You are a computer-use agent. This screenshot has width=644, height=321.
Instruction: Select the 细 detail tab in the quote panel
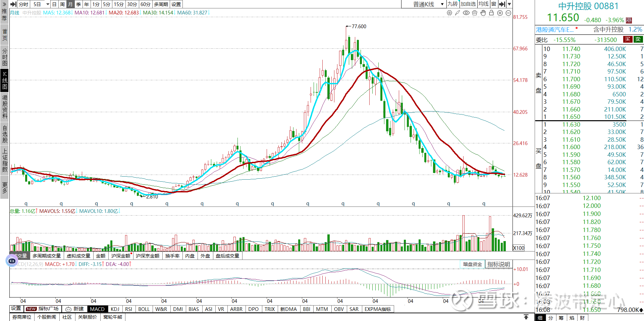(x=540, y=318)
